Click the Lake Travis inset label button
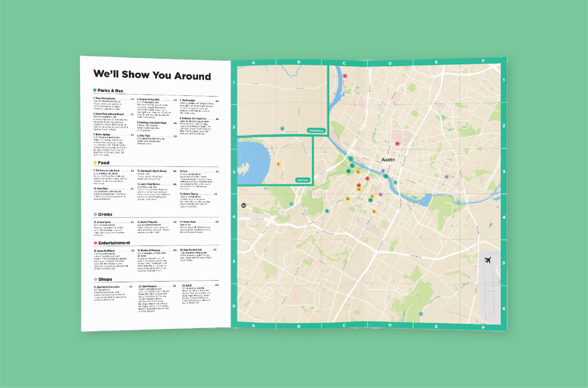588x388 pixels. click(x=303, y=180)
